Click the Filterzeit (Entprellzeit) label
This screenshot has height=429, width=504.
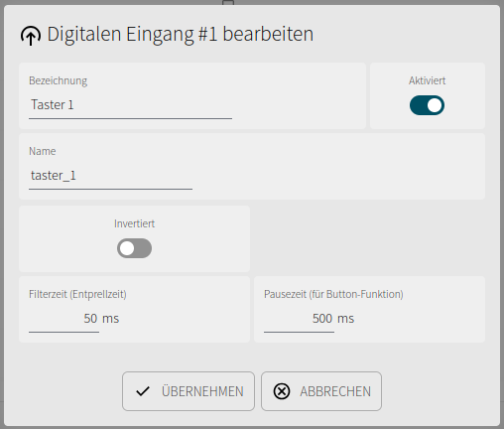click(x=77, y=294)
